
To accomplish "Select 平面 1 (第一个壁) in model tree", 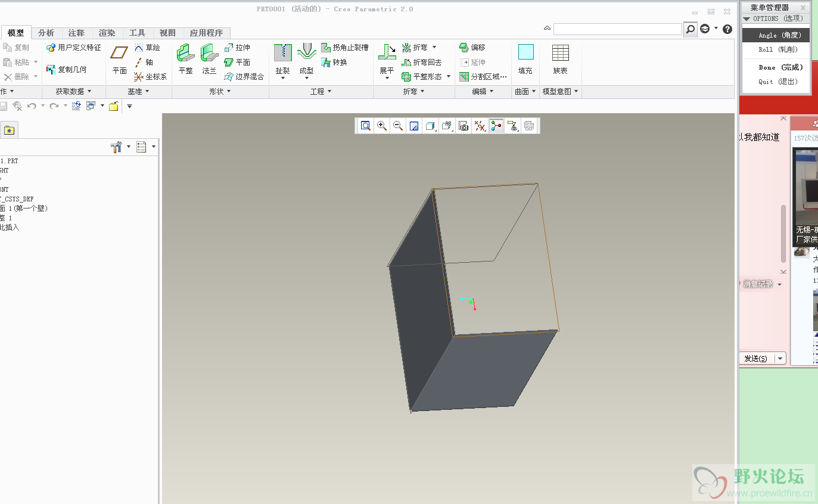I will (x=24, y=209).
